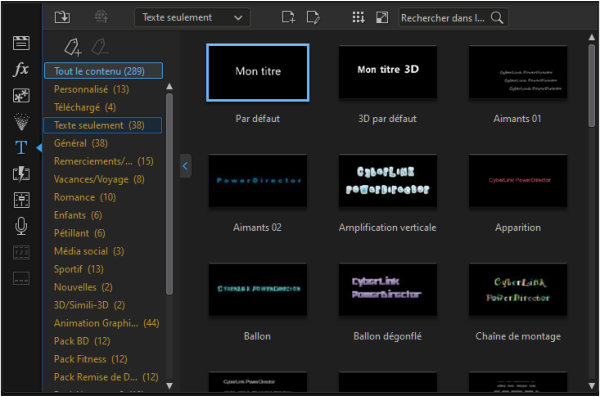Click the delete tag icon
This screenshot has height=397, width=600.
click(99, 47)
